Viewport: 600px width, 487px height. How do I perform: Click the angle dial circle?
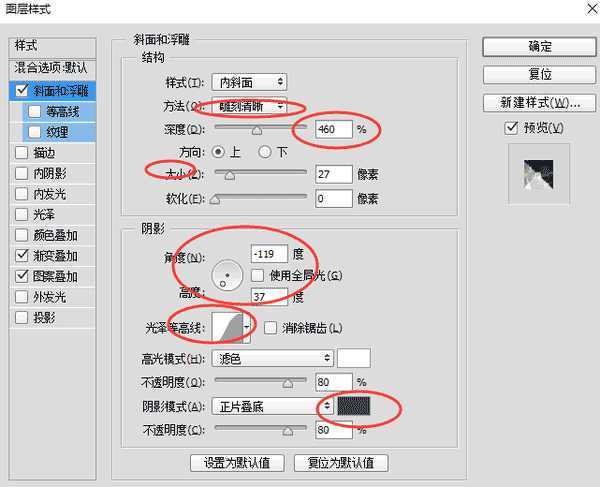coord(230,271)
